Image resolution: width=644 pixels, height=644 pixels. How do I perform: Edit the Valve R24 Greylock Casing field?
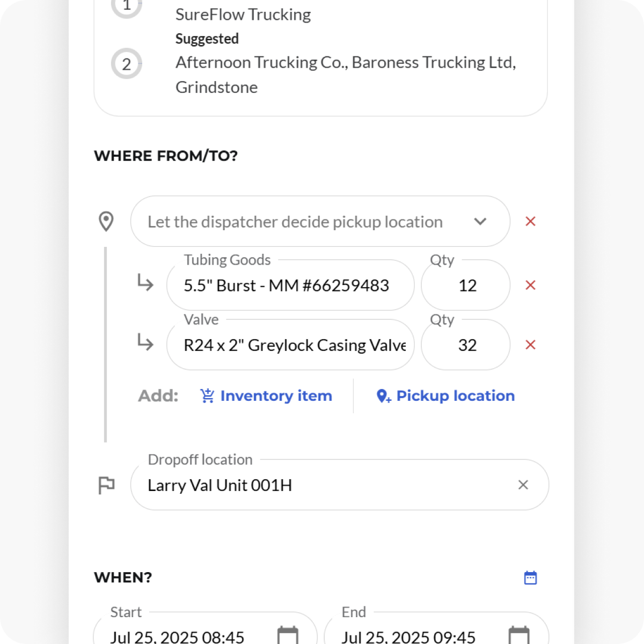290,345
